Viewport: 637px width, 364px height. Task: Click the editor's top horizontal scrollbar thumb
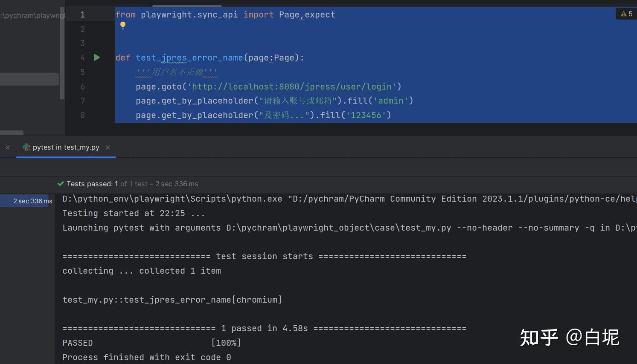point(187,6)
